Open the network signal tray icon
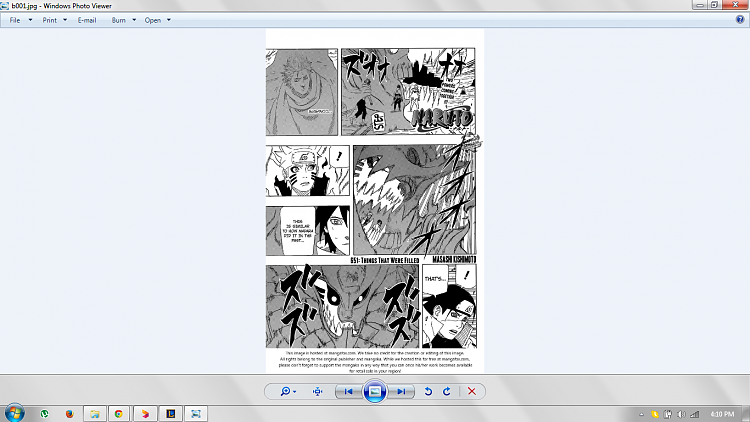This screenshot has width=750, height=422. (695, 414)
